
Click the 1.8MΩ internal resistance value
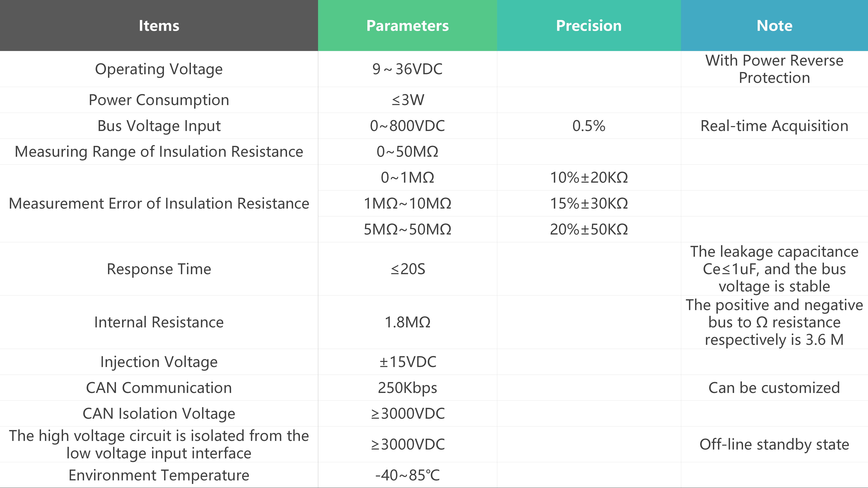pos(407,322)
